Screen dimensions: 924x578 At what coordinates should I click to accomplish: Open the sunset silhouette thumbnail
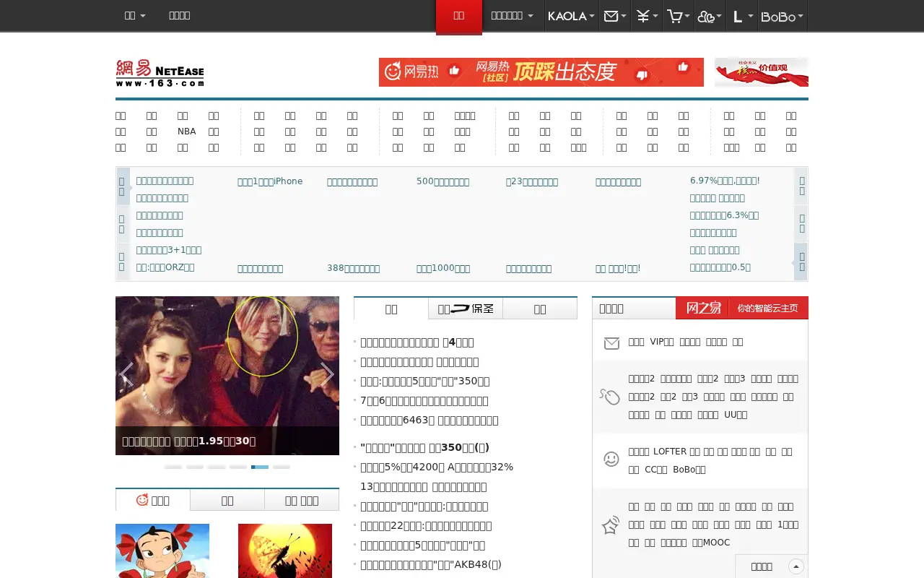285,551
